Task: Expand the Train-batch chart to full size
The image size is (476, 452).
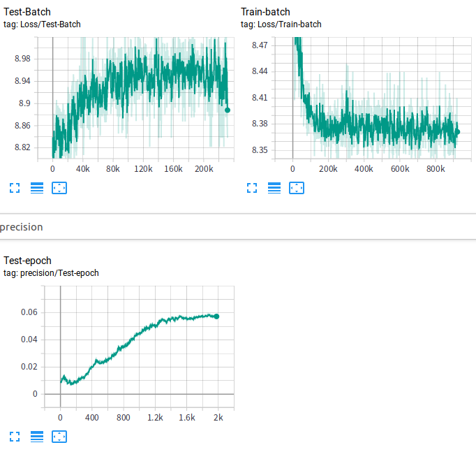Action: pos(252,188)
